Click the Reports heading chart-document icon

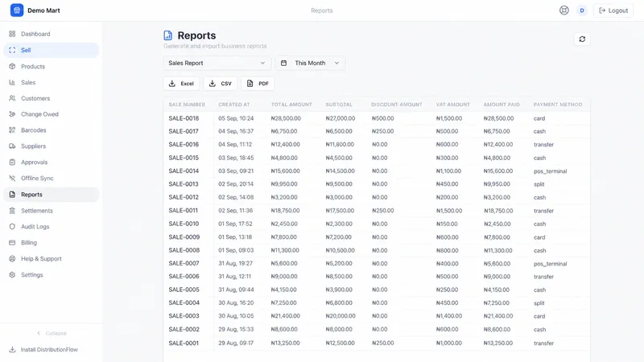coord(167,35)
